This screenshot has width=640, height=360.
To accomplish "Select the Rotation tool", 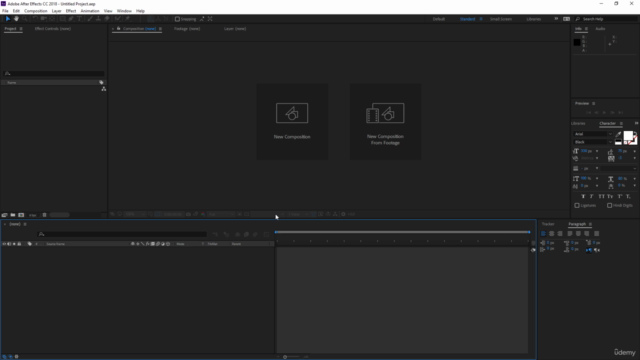I will pos(35,19).
